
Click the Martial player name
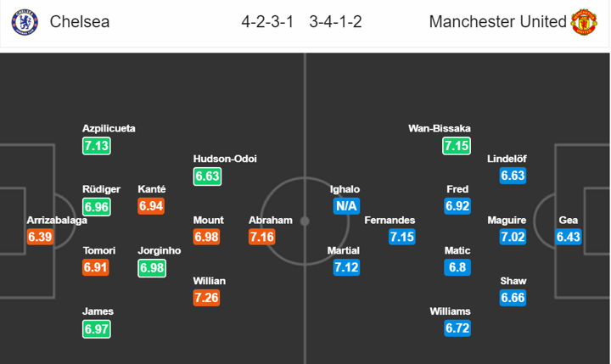pyautogui.click(x=345, y=250)
